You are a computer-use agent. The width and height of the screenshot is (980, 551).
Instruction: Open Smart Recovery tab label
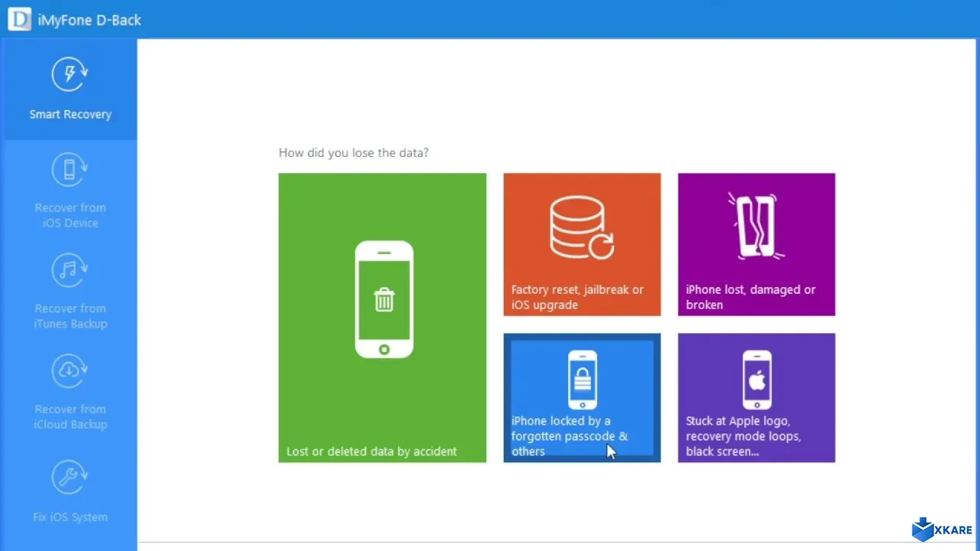pyautogui.click(x=70, y=114)
